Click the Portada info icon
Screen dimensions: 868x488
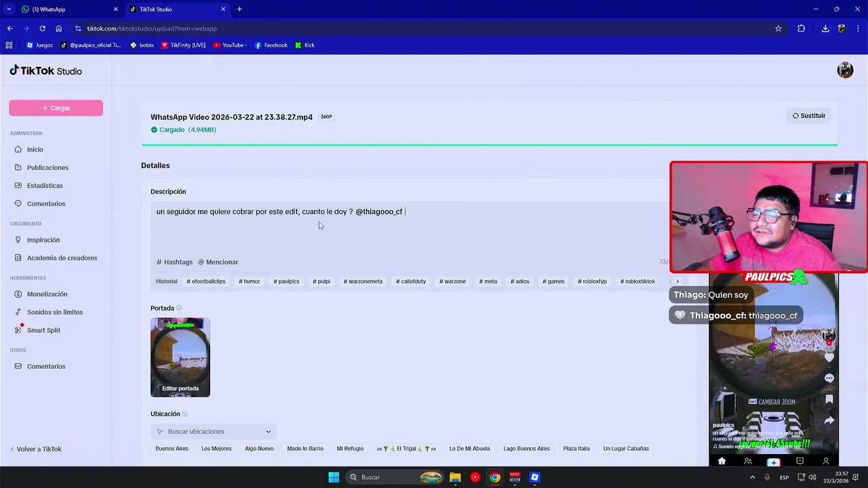click(x=179, y=308)
